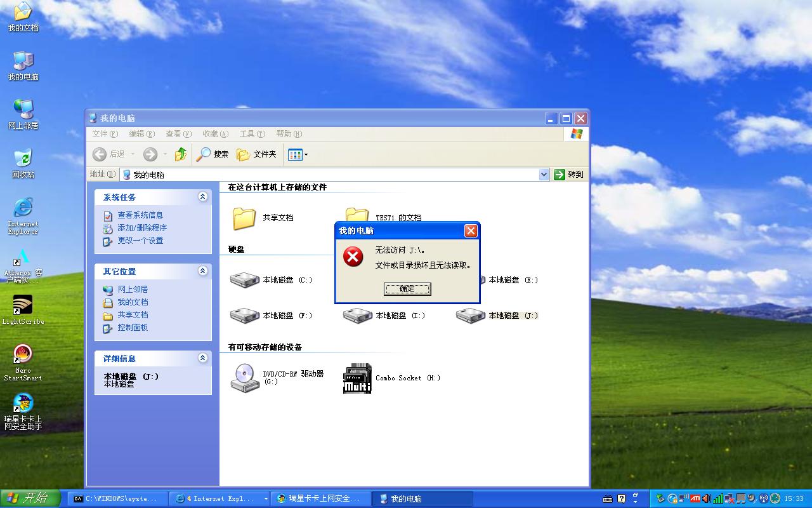Open 我的文档 in the side panel

[x=133, y=302]
